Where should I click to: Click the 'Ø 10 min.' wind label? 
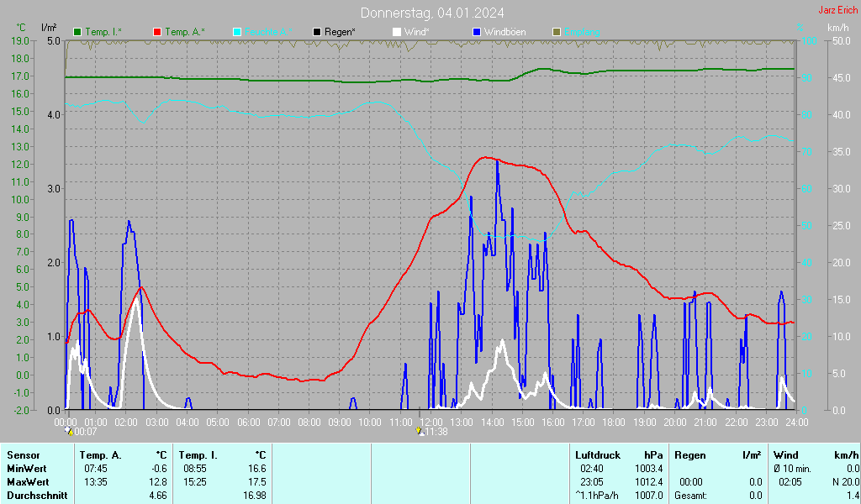pyautogui.click(x=792, y=469)
